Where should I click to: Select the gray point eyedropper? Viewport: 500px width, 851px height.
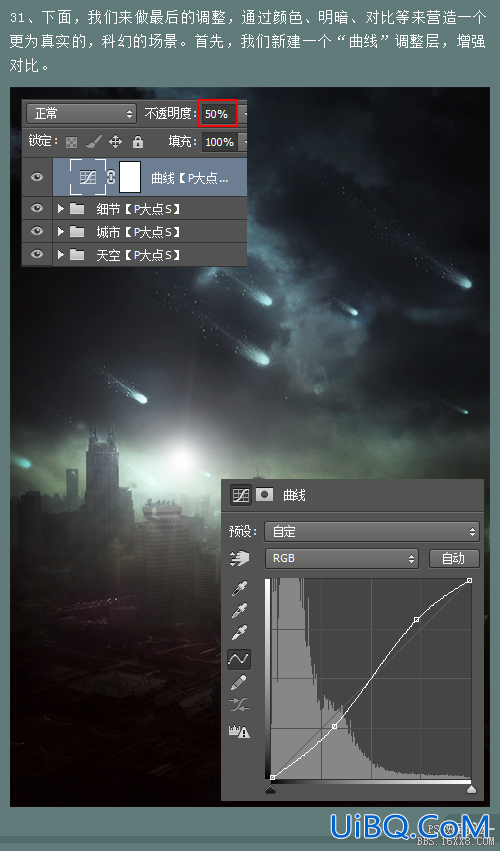tap(239, 611)
